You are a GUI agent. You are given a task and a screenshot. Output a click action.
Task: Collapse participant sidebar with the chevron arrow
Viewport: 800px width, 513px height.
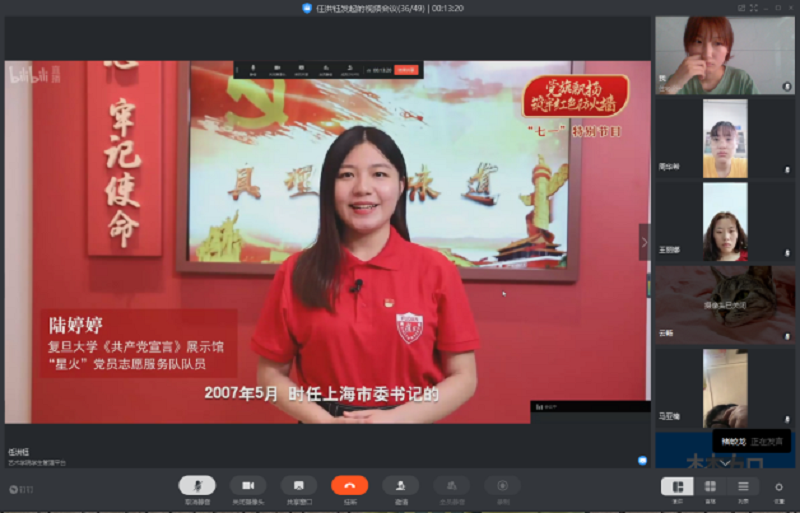click(644, 241)
